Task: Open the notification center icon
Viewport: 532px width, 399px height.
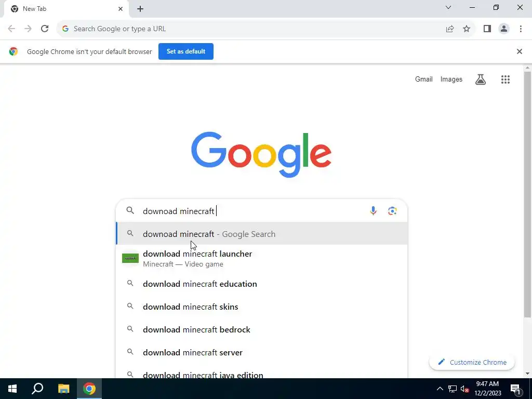Action: [516, 389]
